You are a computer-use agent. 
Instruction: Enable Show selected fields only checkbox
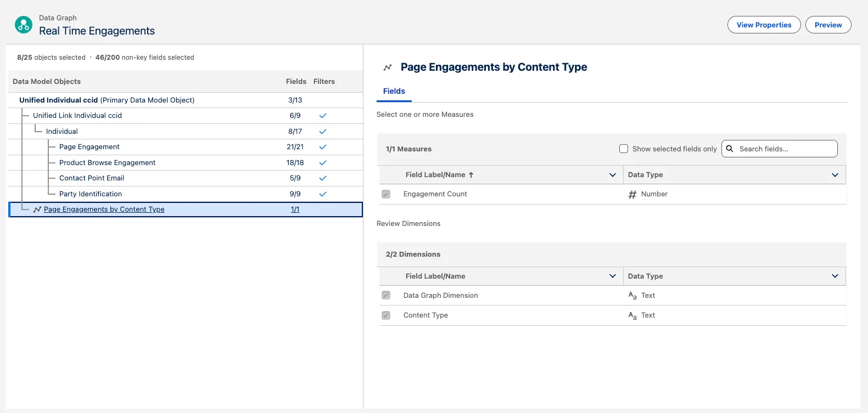pyautogui.click(x=624, y=149)
